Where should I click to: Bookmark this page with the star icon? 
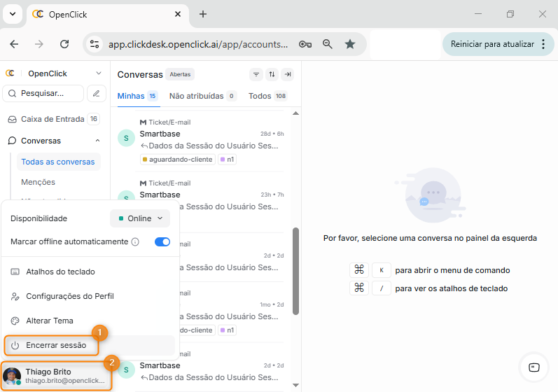[x=350, y=44]
